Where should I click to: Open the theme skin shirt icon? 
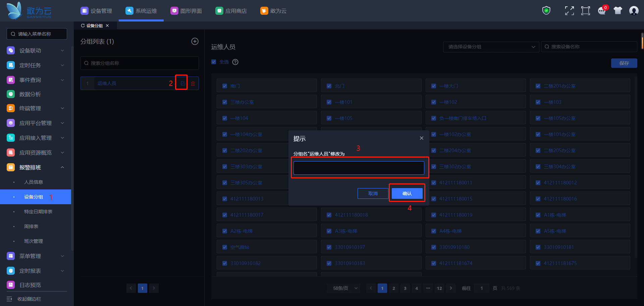618,11
